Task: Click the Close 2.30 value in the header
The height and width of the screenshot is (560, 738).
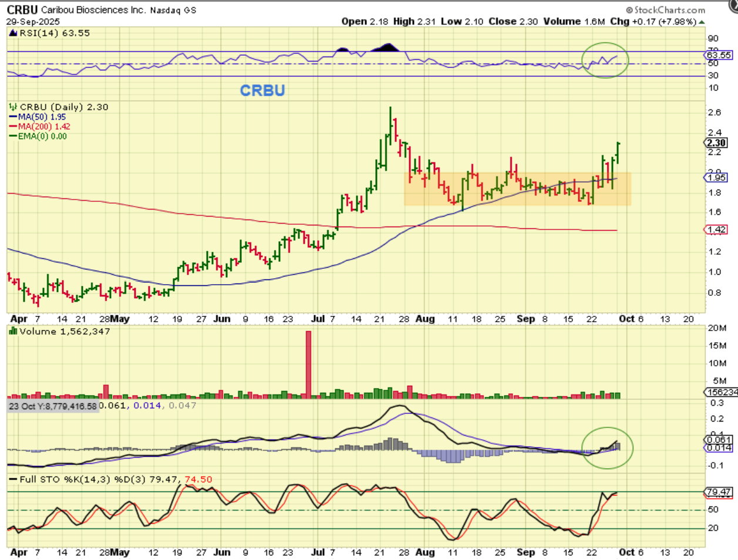Action: tap(513, 21)
